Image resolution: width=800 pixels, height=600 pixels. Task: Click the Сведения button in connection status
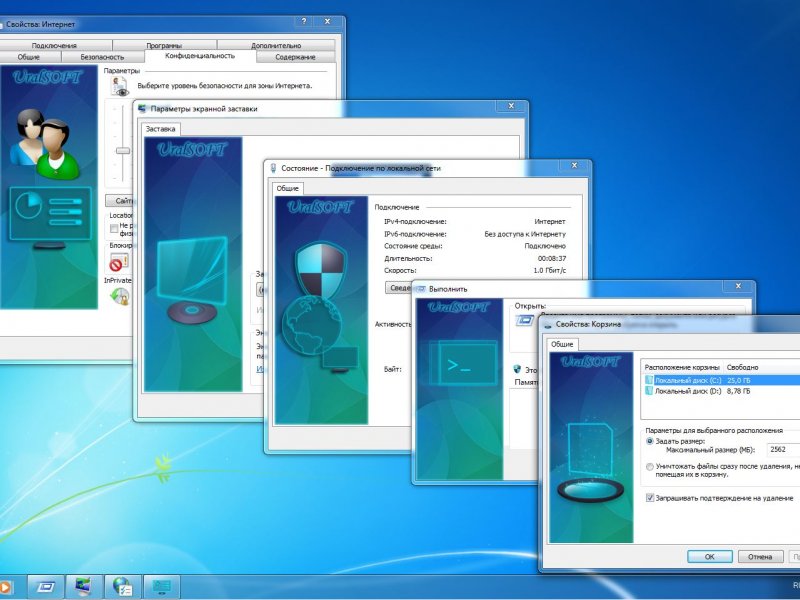click(x=398, y=288)
